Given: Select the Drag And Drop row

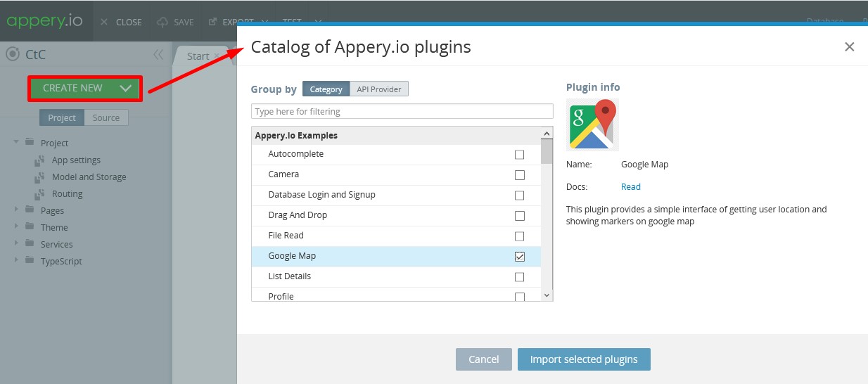Looking at the screenshot, I should (396, 215).
